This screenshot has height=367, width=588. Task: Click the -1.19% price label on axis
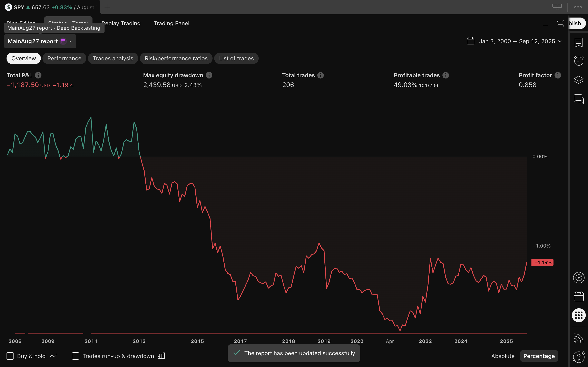[542, 262]
